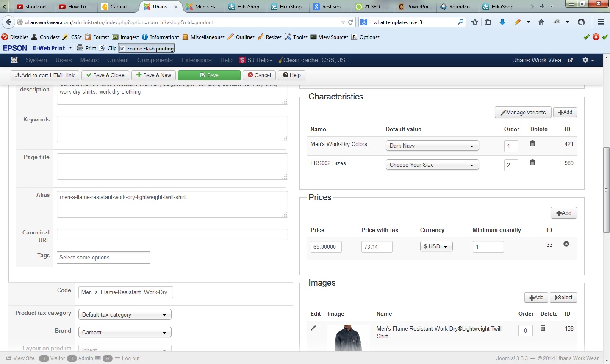Click the EPSON Print icon
The image size is (610, 364).
tap(86, 48)
